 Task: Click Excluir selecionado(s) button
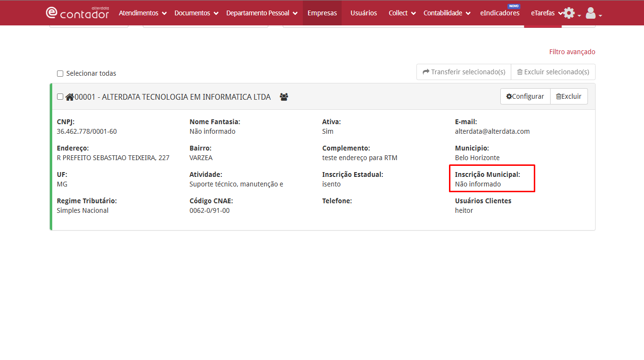[x=553, y=72]
